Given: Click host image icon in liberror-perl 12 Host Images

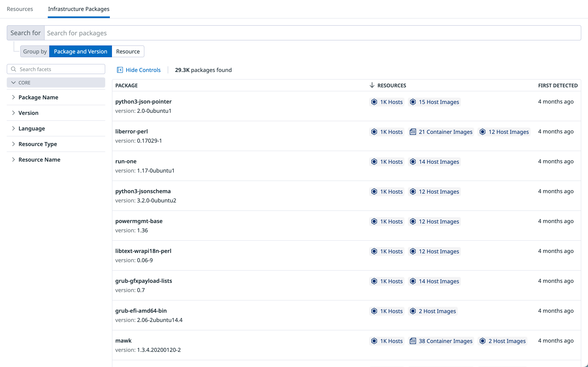Looking at the screenshot, I should [x=483, y=132].
